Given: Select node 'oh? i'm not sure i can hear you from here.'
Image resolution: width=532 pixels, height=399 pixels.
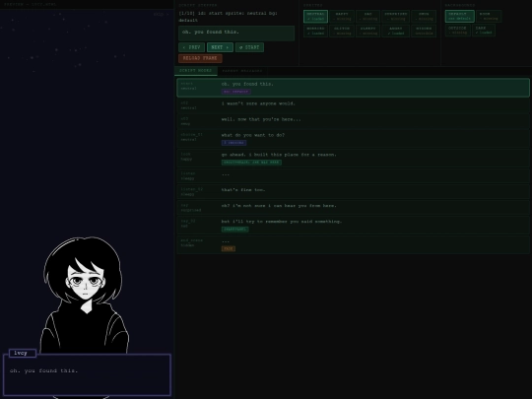Looking at the screenshot, I should click(354, 207).
